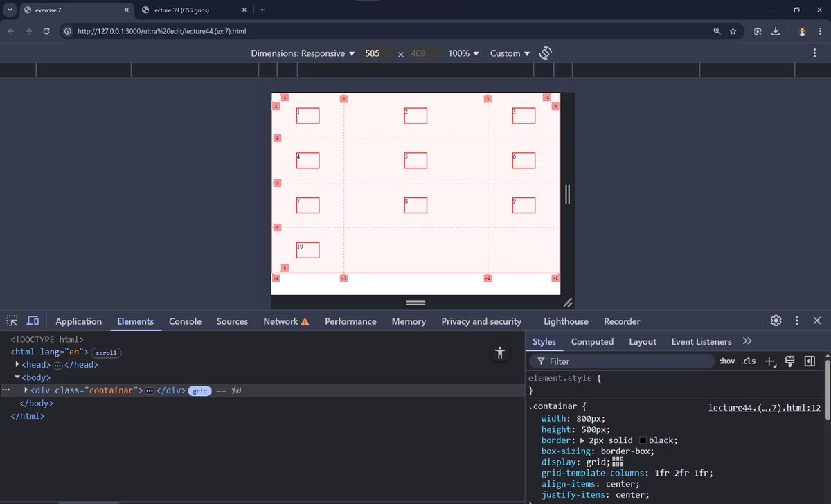Image resolution: width=831 pixels, height=504 pixels.
Task: Click the corner viewport resize handle
Action: pyautogui.click(x=568, y=302)
